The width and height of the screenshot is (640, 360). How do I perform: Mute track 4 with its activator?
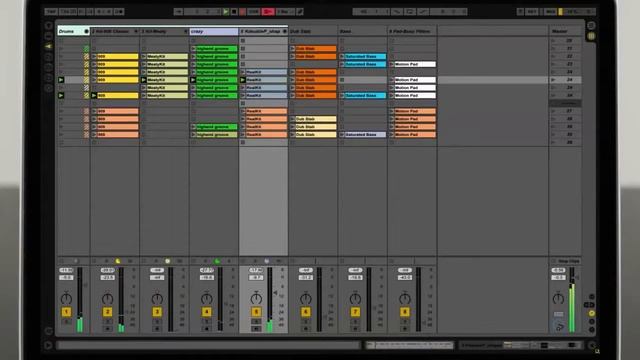click(207, 312)
